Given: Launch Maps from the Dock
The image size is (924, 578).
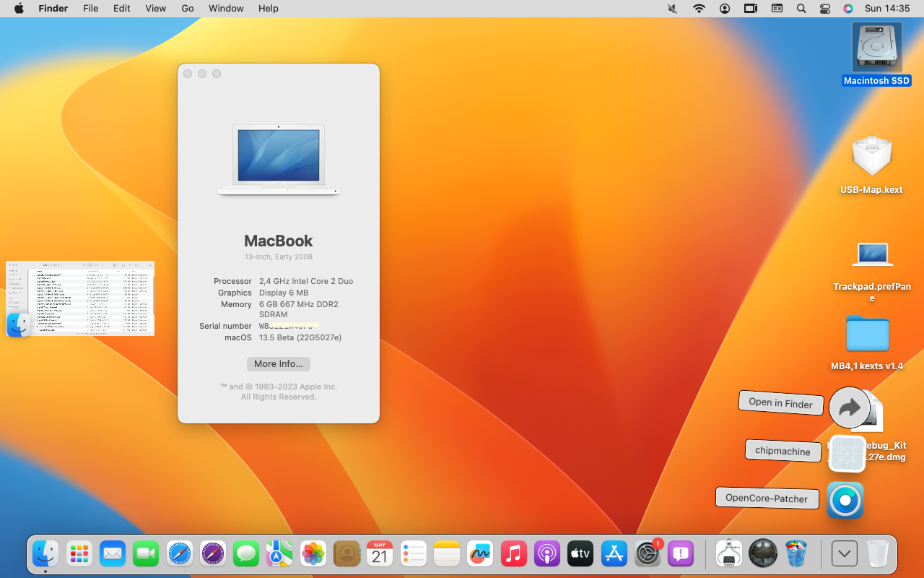Looking at the screenshot, I should coord(279,554).
